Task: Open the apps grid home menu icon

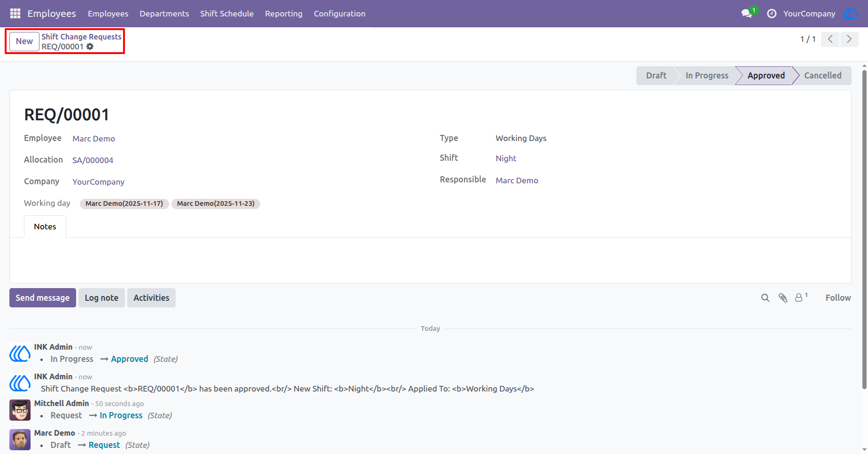Action: 15,14
